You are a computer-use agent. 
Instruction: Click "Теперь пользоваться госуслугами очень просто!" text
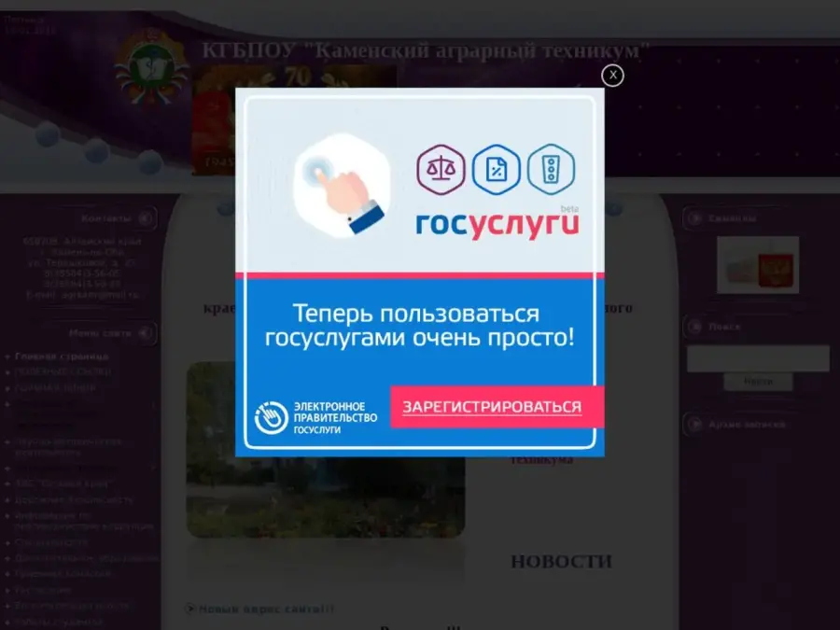(x=419, y=325)
